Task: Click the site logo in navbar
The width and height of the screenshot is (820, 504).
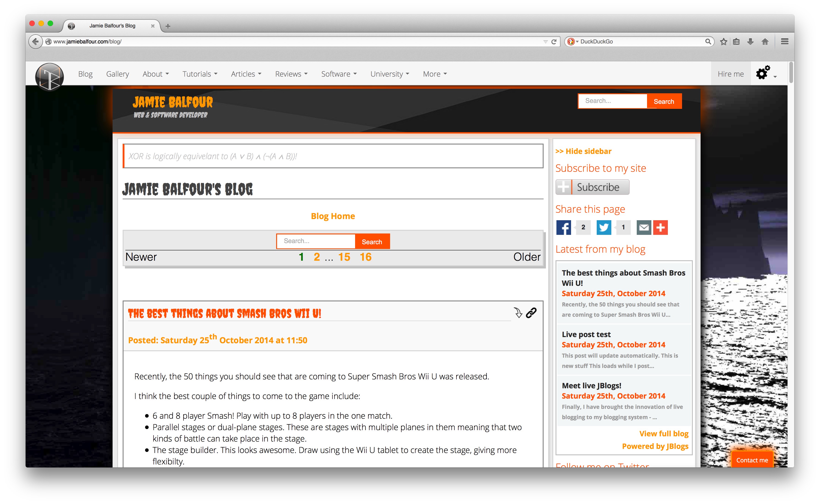Action: (x=49, y=77)
